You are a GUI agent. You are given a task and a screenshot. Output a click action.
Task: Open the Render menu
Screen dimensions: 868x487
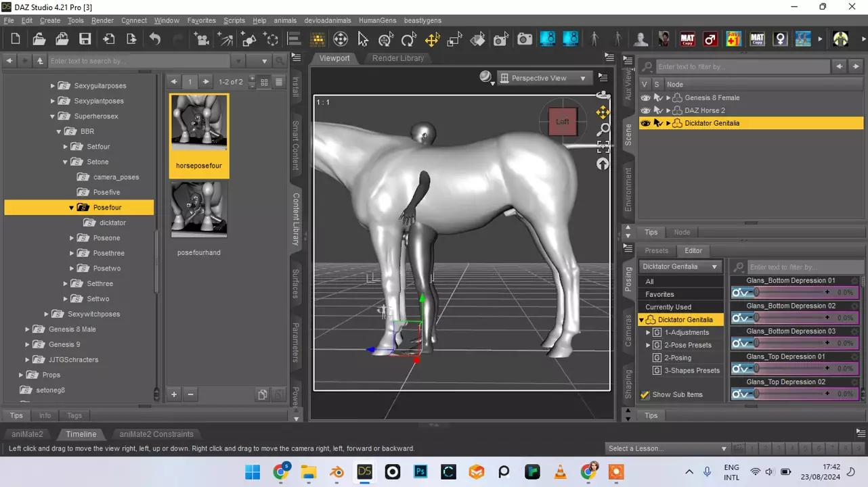(x=102, y=20)
